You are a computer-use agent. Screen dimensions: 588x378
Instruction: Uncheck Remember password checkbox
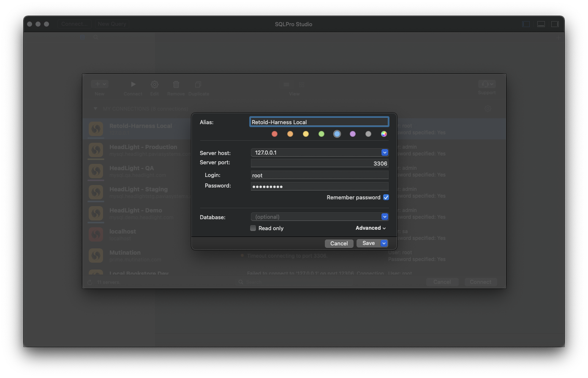(386, 197)
